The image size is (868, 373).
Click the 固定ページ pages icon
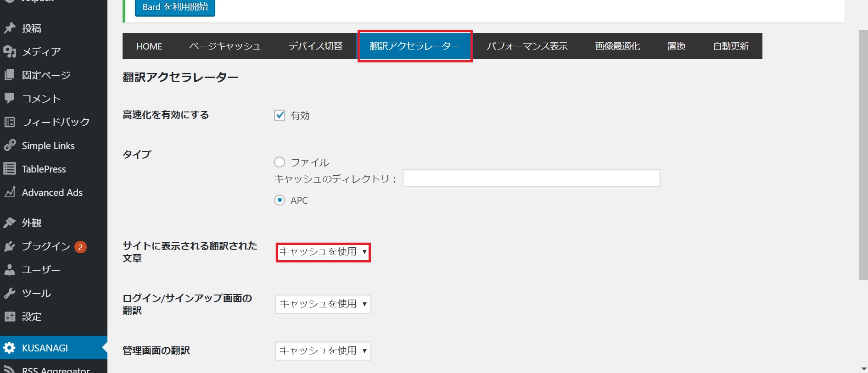[10, 75]
